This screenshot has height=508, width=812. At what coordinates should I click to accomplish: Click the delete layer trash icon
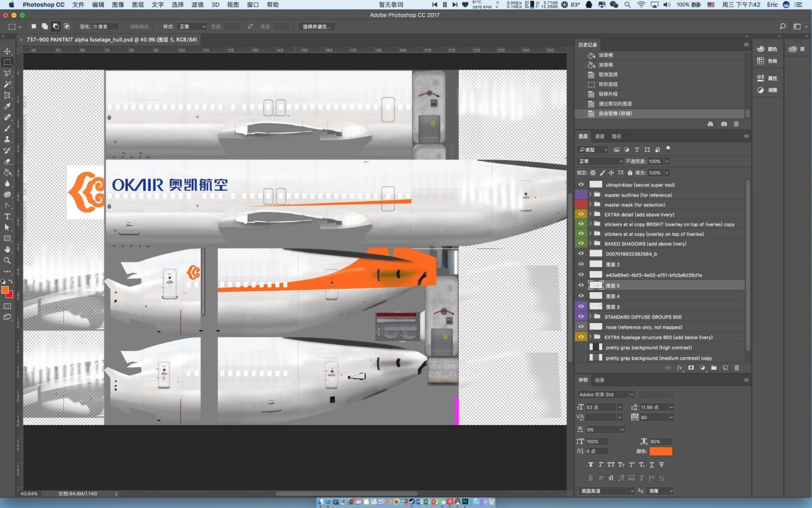click(x=737, y=368)
